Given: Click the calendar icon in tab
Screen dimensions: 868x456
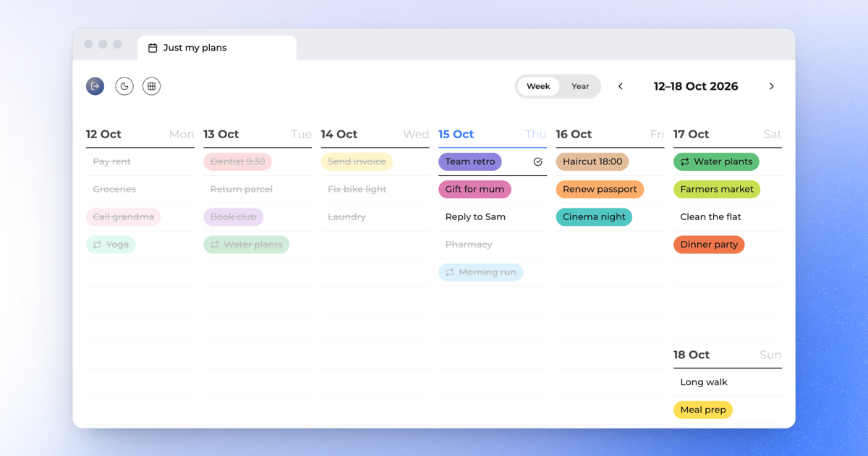Looking at the screenshot, I should (x=153, y=48).
